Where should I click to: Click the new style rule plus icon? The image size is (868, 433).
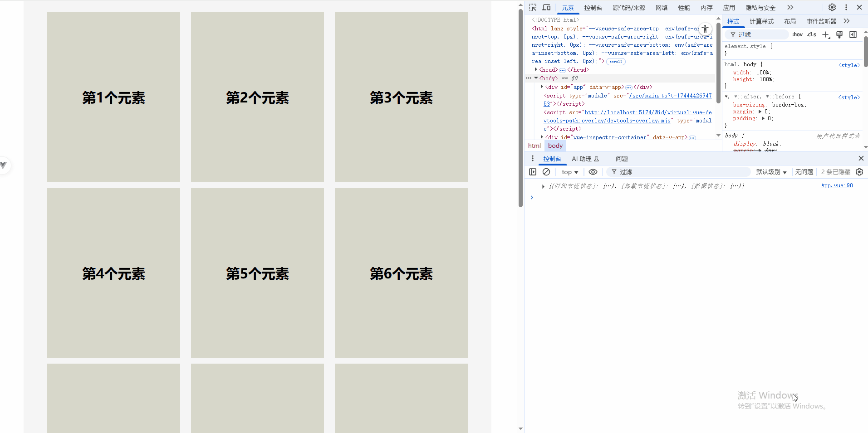826,35
